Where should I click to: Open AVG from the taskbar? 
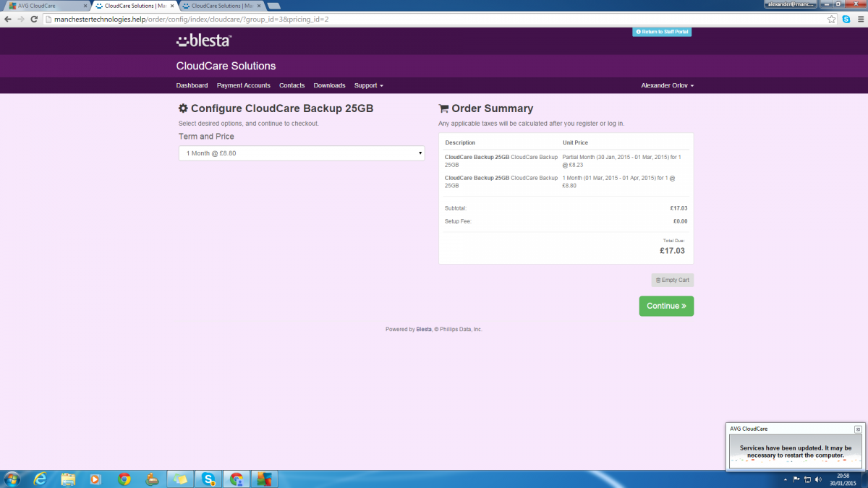[x=265, y=479]
